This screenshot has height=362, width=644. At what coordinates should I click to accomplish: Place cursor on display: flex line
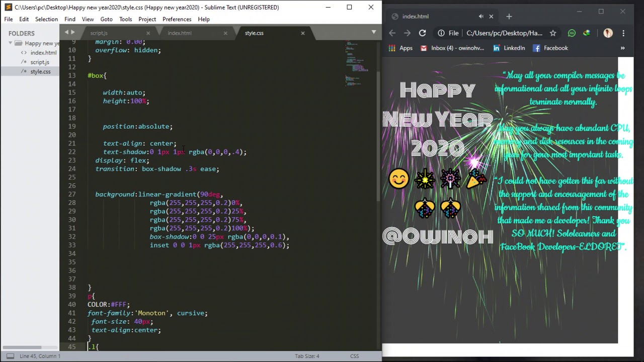tap(122, 160)
